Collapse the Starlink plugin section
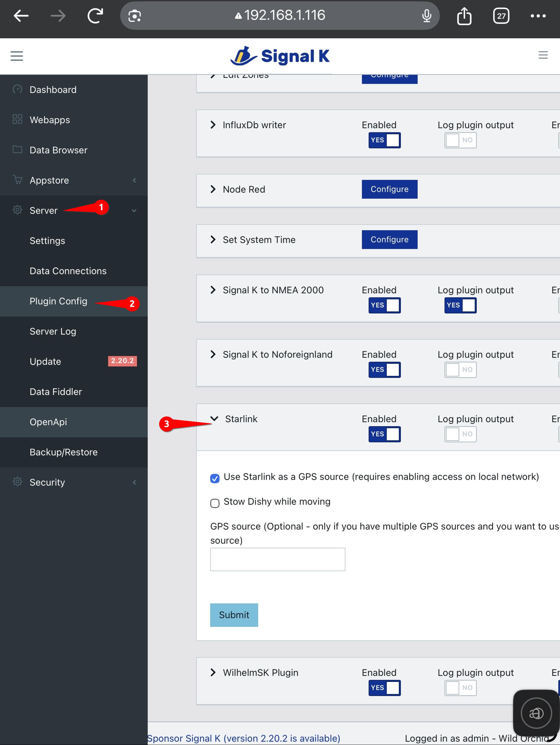The width and height of the screenshot is (560, 745). pyautogui.click(x=214, y=419)
